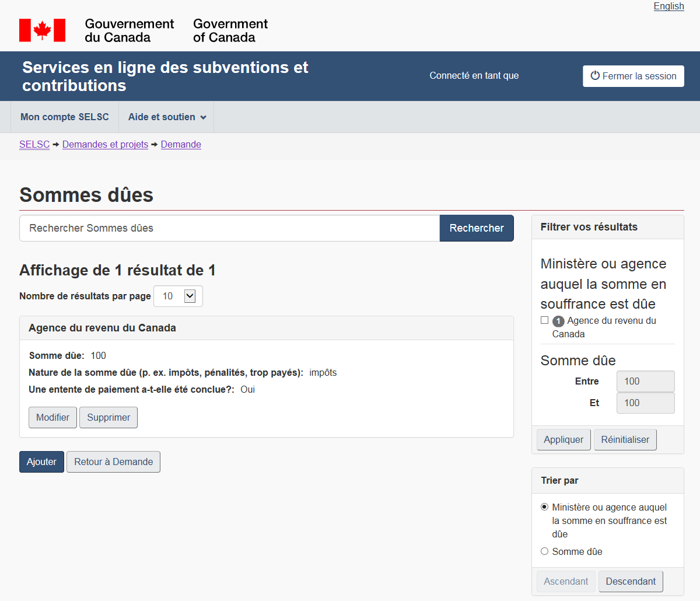Click Ajouter to add a new amount

(41, 462)
